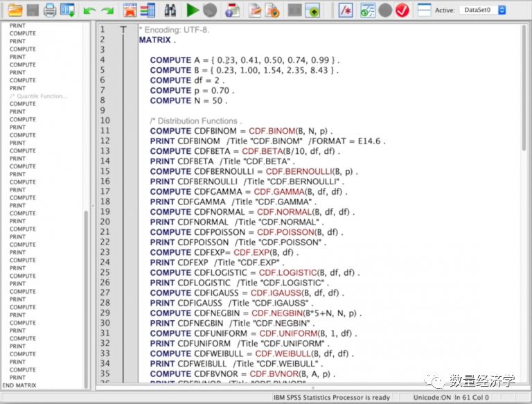Click the Go to Data icon with the red star
The width and height of the screenshot is (532, 404).
coord(130,10)
